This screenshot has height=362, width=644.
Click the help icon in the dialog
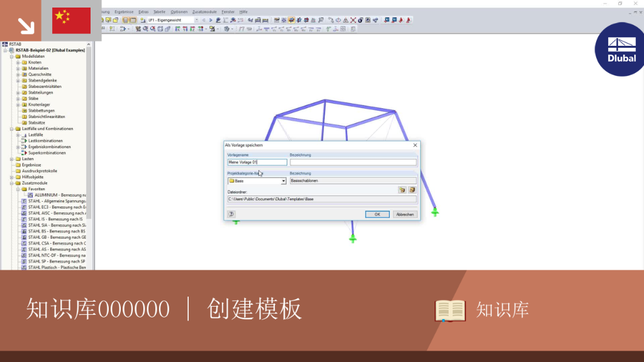pyautogui.click(x=231, y=214)
